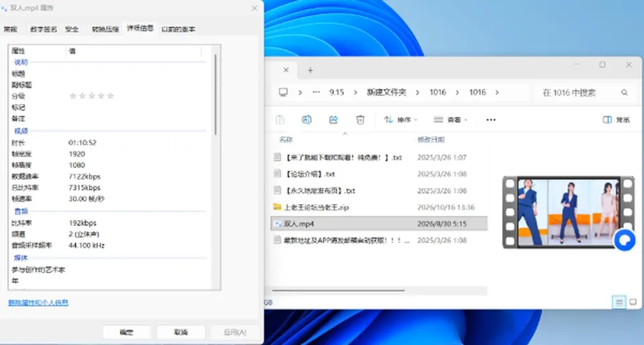The height and width of the screenshot is (345, 644).
Task: Expand chevron after This PC icon
Action: click(x=301, y=93)
